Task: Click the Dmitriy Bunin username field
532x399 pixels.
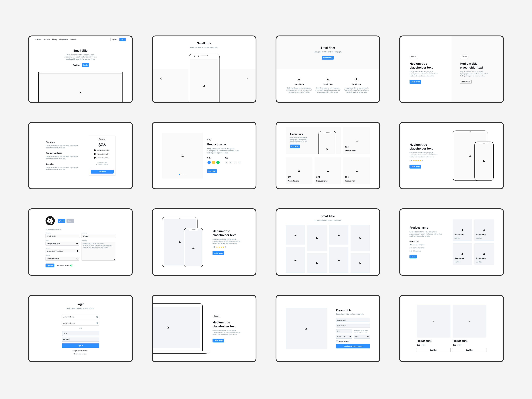Action: 62,236
